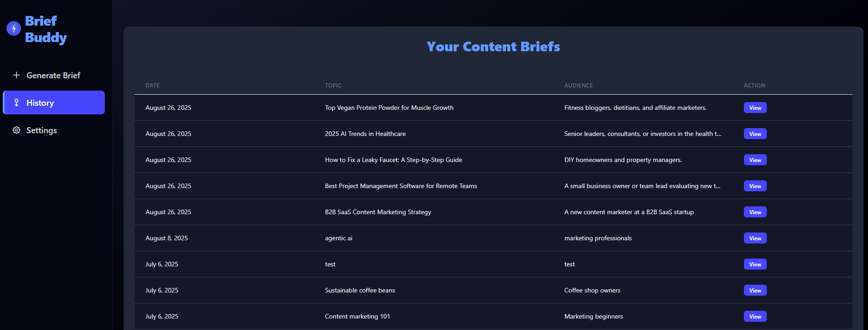View the Top Vegan Protein Powder brief
868x330 pixels.
tap(755, 108)
